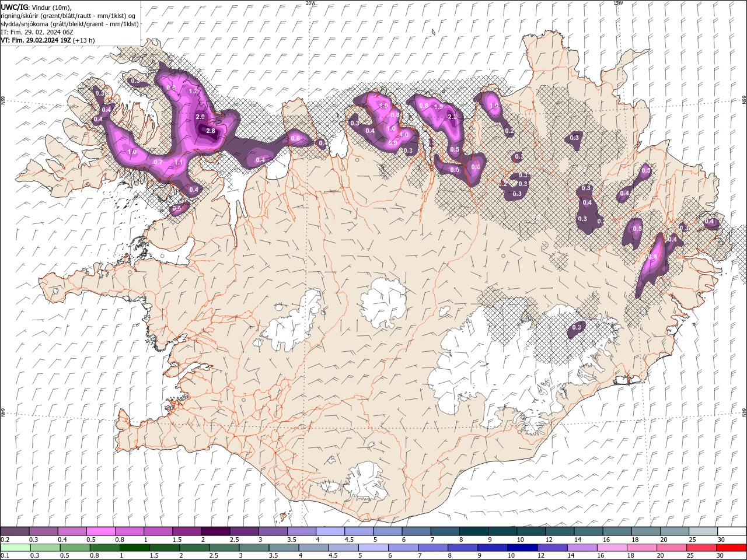Click the Mýrdalsjökull glacier white area on the south coast
Screen dimensions: 747x560
(x=365, y=483)
